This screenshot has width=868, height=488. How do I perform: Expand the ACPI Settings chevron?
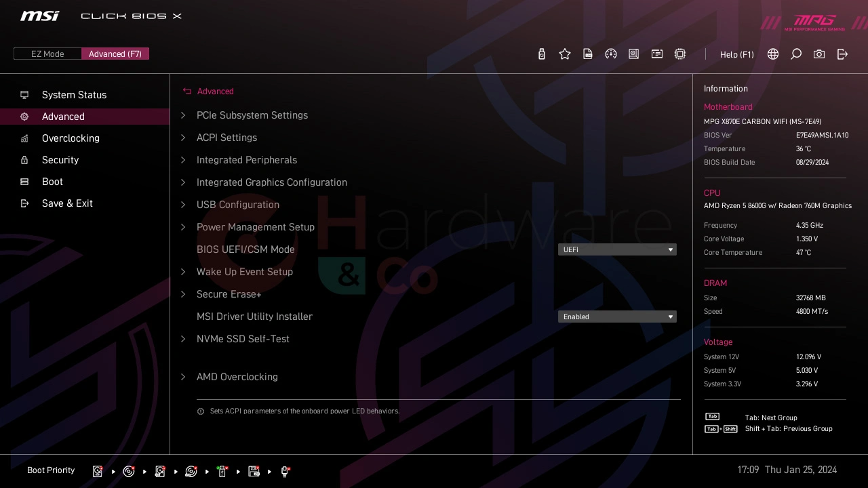pyautogui.click(x=183, y=138)
